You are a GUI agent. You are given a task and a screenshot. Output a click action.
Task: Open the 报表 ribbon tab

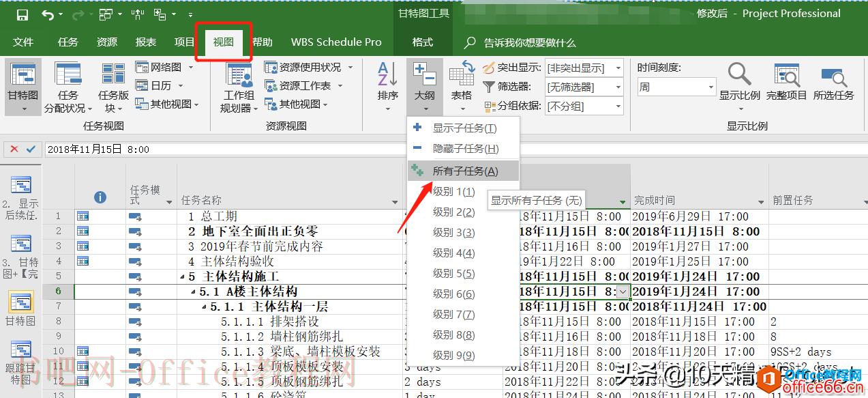[x=146, y=42]
